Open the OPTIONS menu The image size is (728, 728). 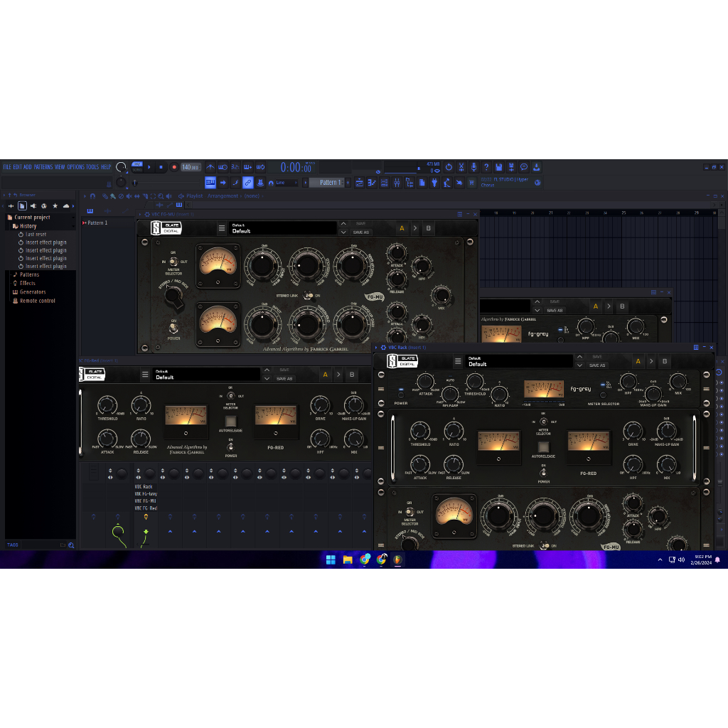75,167
